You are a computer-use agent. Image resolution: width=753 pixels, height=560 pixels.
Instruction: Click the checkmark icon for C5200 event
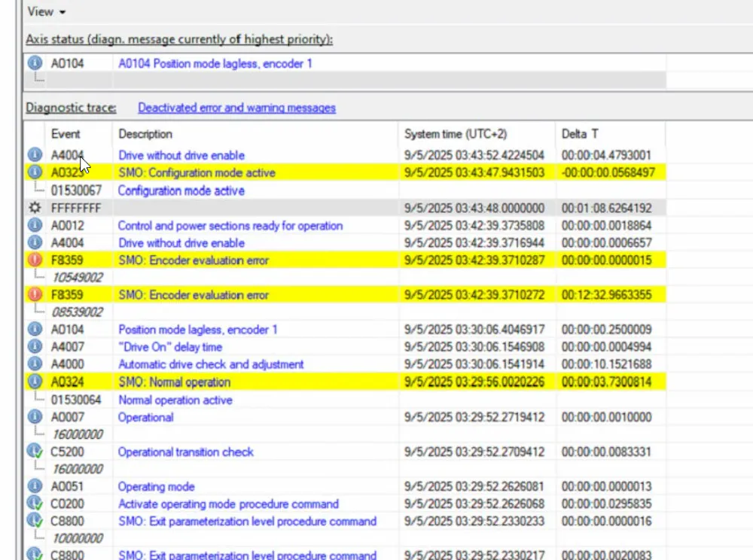tap(35, 451)
